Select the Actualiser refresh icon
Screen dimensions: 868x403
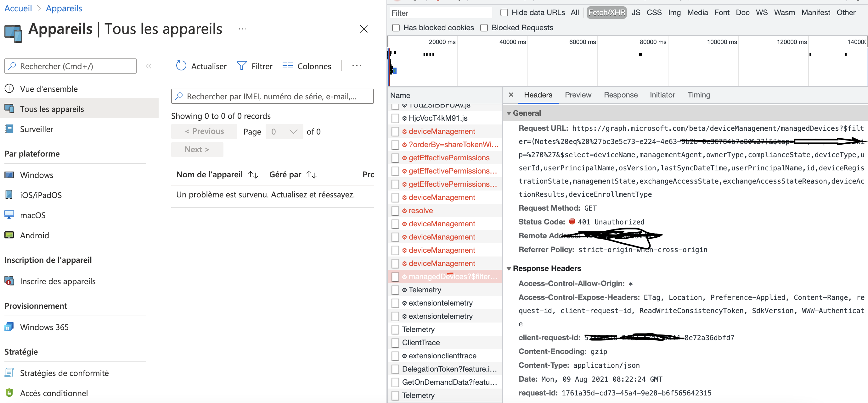[x=181, y=66]
